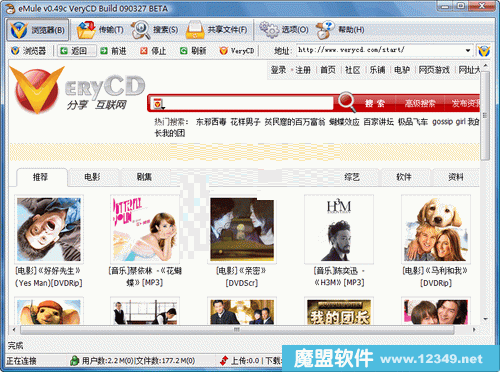Open the search type dropdown in search box
This screenshot has height=372, width=500.
point(158,104)
